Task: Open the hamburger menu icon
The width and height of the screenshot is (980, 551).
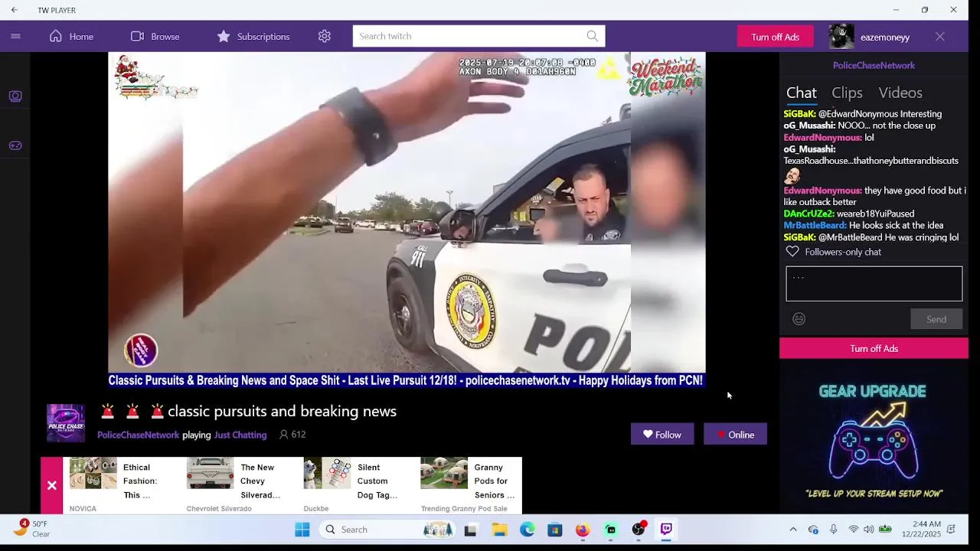Action: point(15,36)
